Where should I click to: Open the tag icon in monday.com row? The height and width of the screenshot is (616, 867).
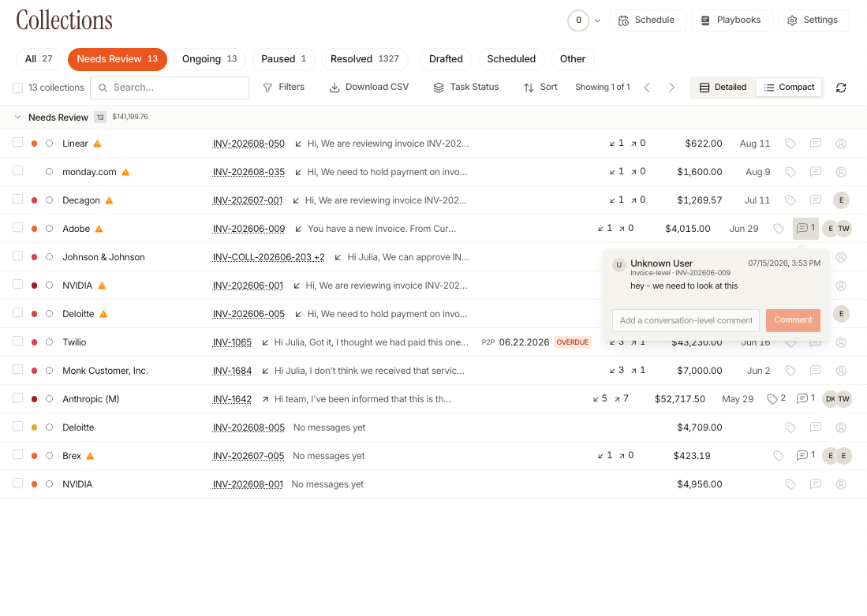click(x=790, y=171)
